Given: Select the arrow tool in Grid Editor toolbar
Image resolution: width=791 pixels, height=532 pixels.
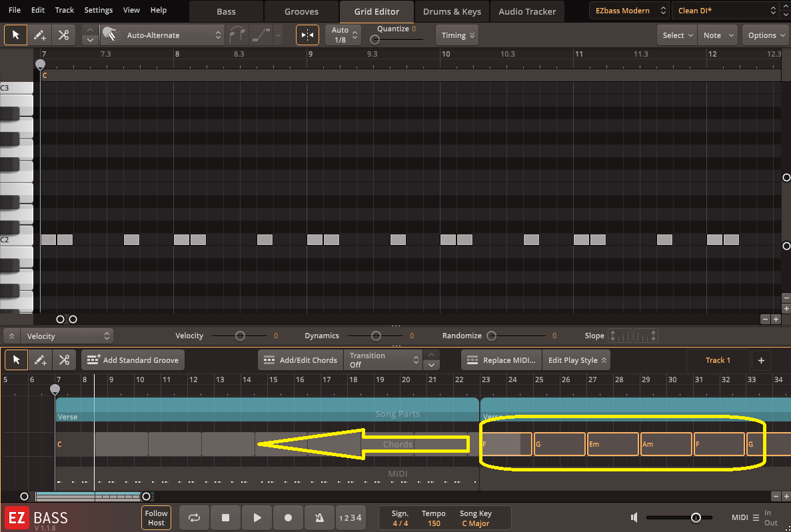Looking at the screenshot, I should [15, 35].
